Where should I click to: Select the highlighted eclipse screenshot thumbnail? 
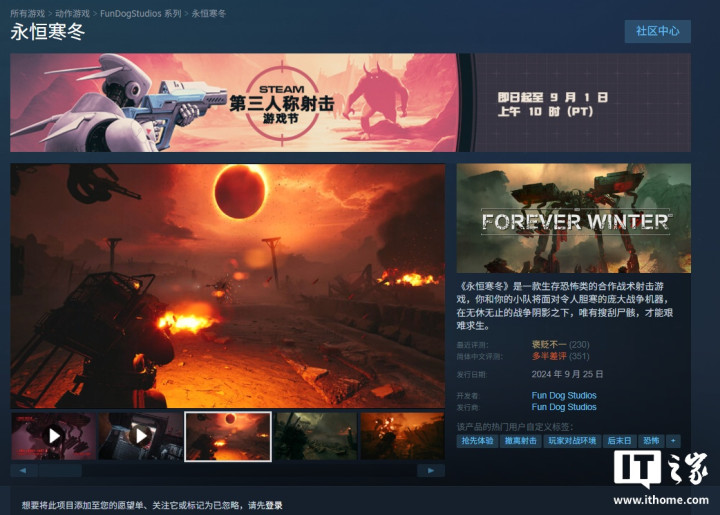coord(228,436)
